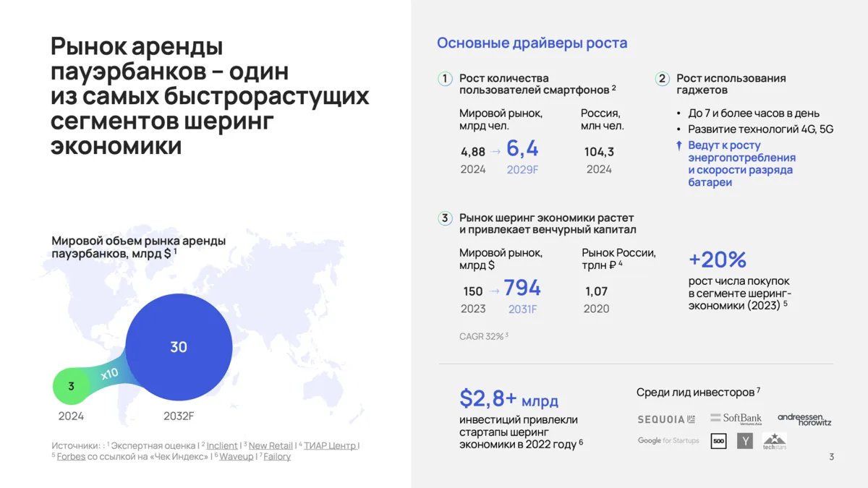
Task: Click numbered circle 1 beside smartphone users growth
Action: coord(445,79)
